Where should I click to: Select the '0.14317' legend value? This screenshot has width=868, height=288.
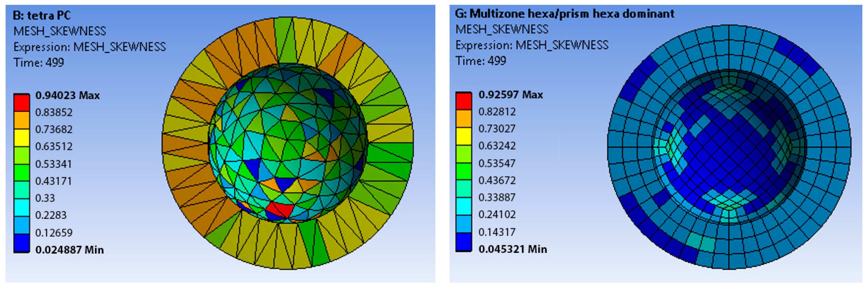pyautogui.click(x=497, y=232)
